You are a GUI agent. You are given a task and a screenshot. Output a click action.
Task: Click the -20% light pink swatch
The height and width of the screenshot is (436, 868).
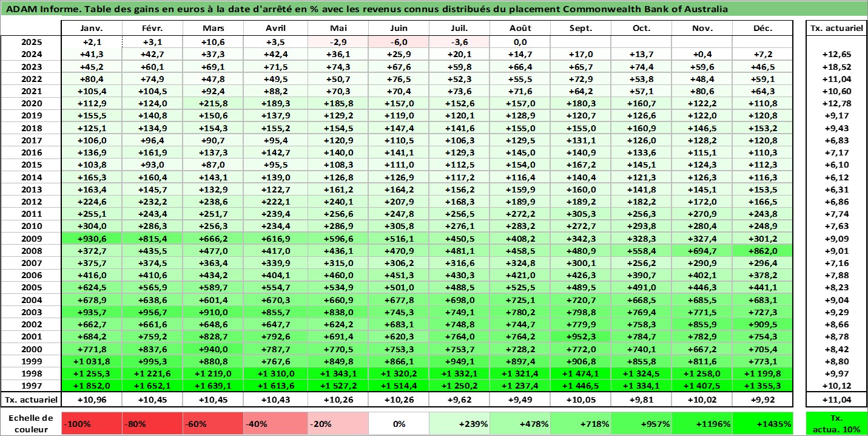coord(338,424)
